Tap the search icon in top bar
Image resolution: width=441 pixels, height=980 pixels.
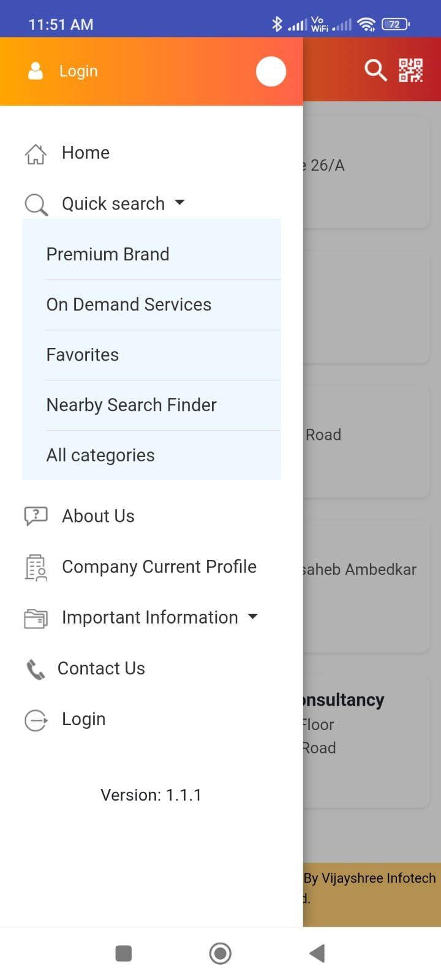tap(375, 70)
